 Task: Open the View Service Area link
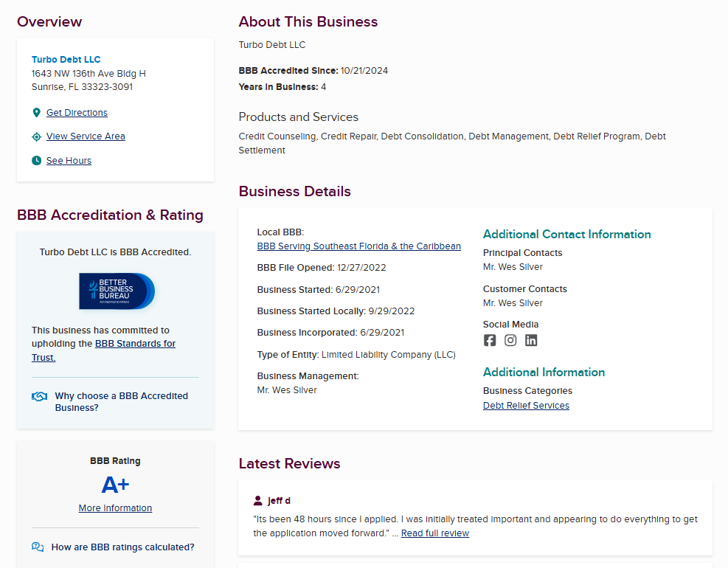click(x=86, y=136)
